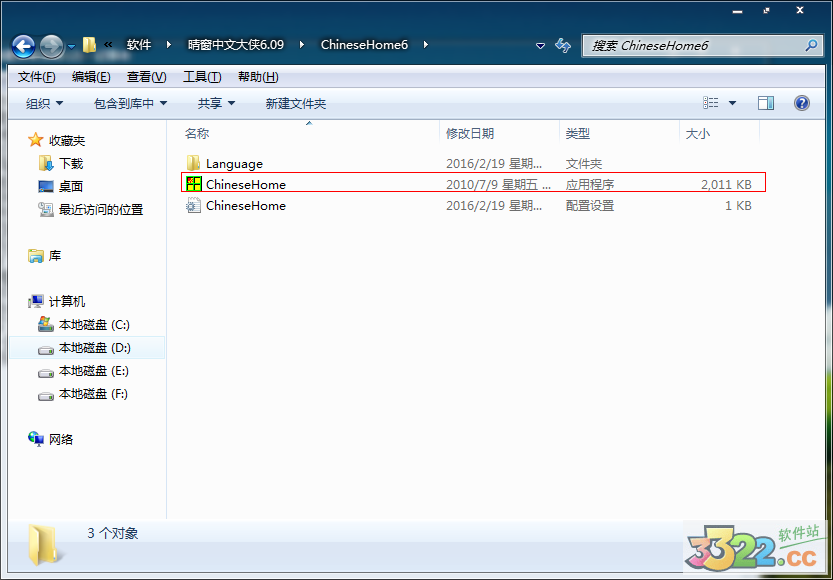Open 本地磁盘 (D:)

click(x=95, y=348)
